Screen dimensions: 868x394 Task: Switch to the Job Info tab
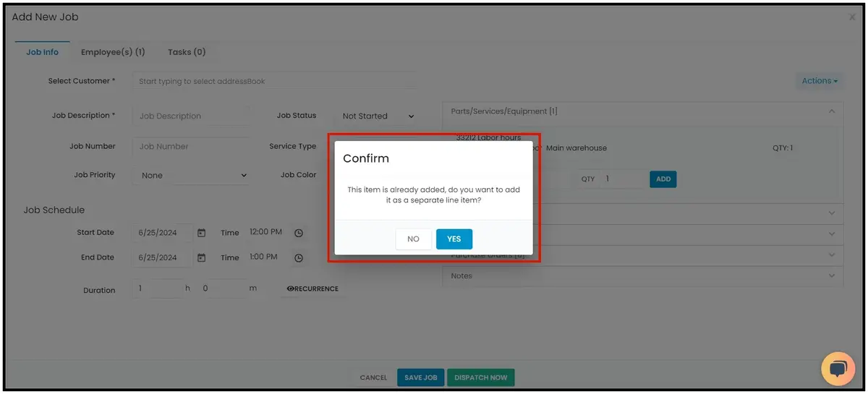[43, 52]
